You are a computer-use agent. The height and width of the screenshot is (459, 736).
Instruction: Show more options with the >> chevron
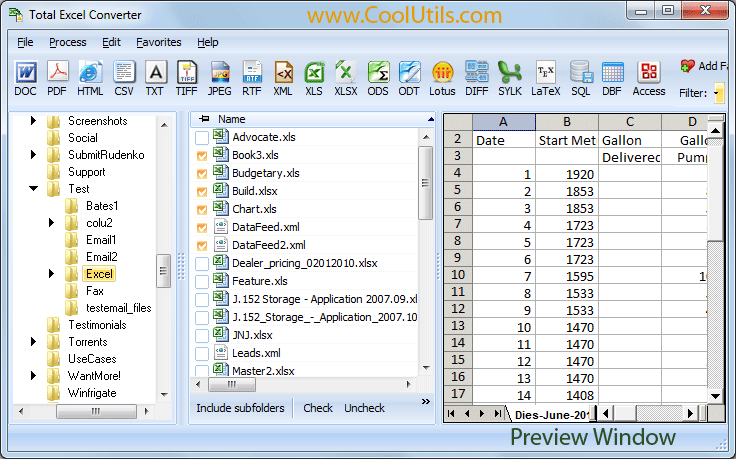pyautogui.click(x=426, y=401)
